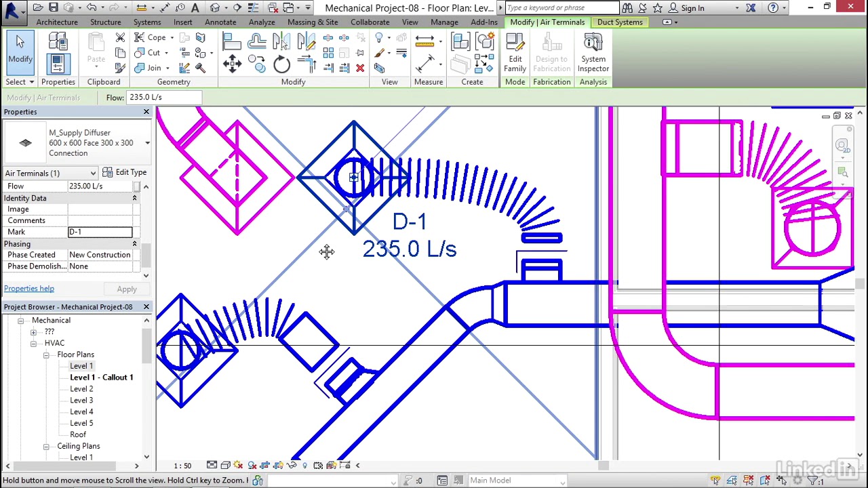Click the Type Properties icon
Screen dimensions: 868x488
point(57,42)
